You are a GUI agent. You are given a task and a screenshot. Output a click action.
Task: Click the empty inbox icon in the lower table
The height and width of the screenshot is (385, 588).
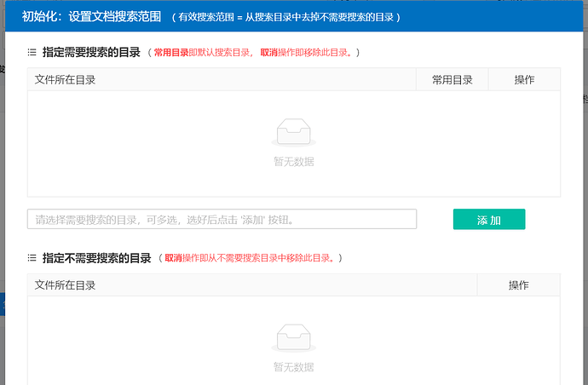(x=293, y=338)
